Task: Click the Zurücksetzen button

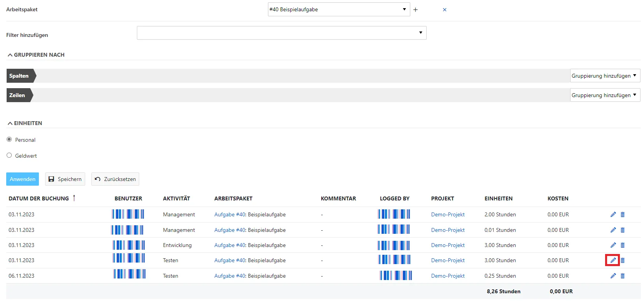Action: [115, 179]
